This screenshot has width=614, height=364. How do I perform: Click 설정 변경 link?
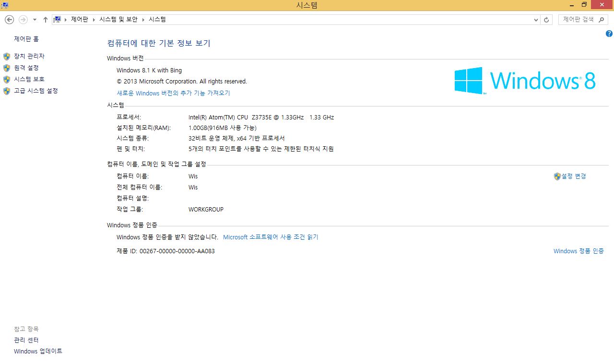[x=574, y=176]
